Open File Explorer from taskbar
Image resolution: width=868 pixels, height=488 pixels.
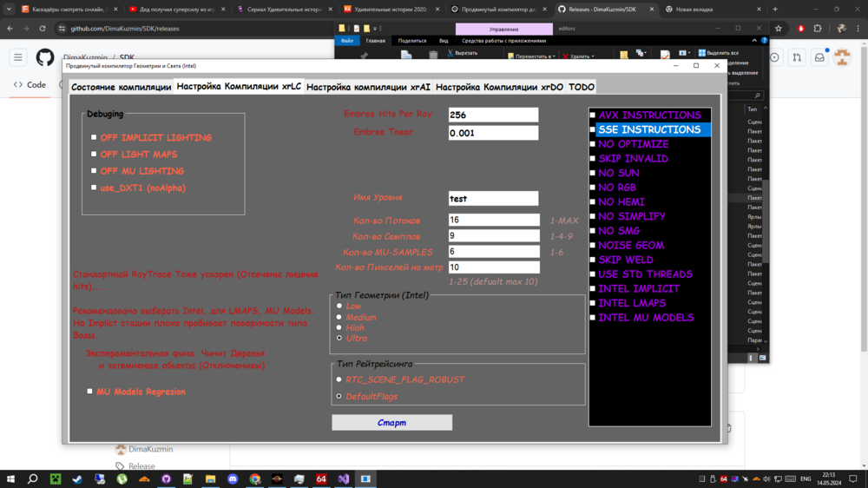pyautogui.click(x=210, y=478)
